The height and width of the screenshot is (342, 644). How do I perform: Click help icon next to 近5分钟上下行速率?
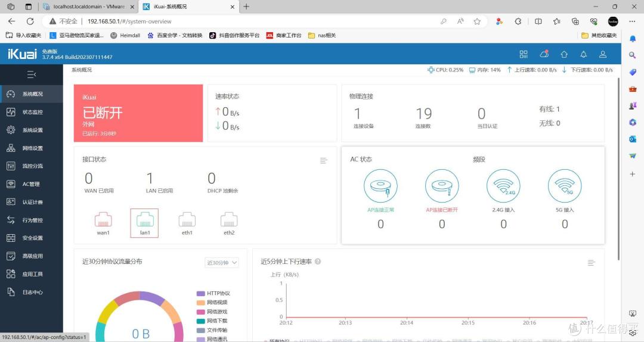pos(318,262)
